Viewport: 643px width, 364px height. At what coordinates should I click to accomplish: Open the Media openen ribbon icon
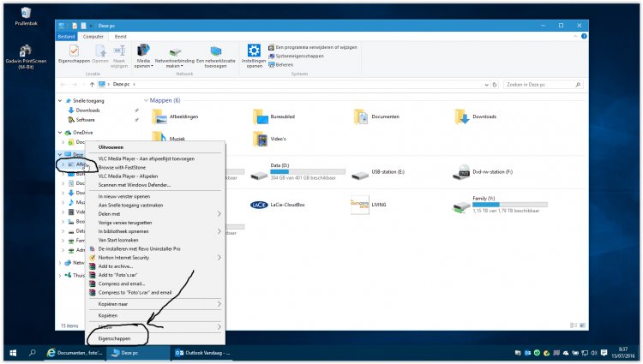[x=143, y=52]
